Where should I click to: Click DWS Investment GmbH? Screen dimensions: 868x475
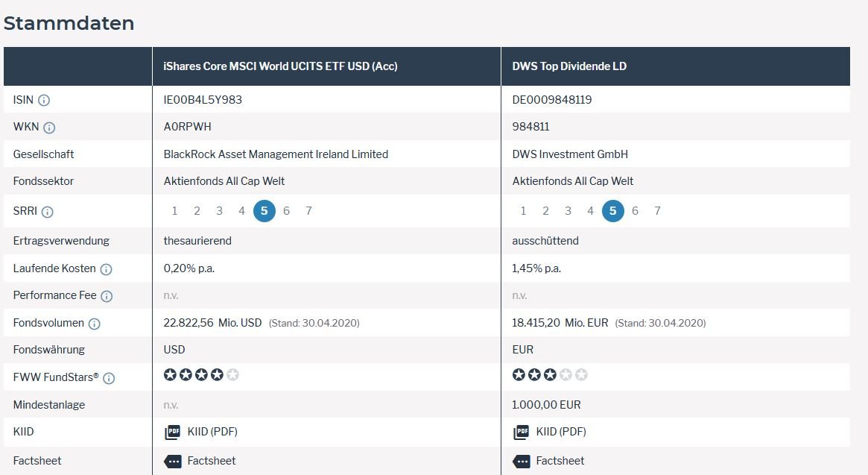(x=570, y=154)
